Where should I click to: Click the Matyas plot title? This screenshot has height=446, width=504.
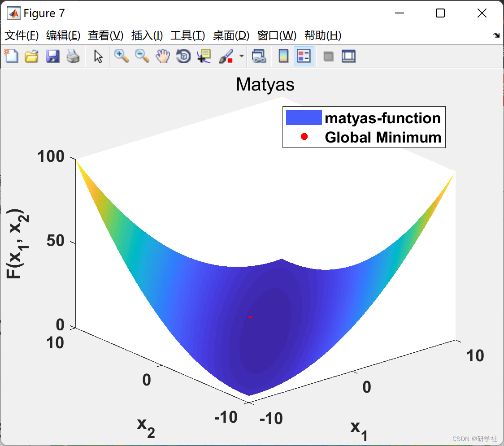[x=265, y=85]
